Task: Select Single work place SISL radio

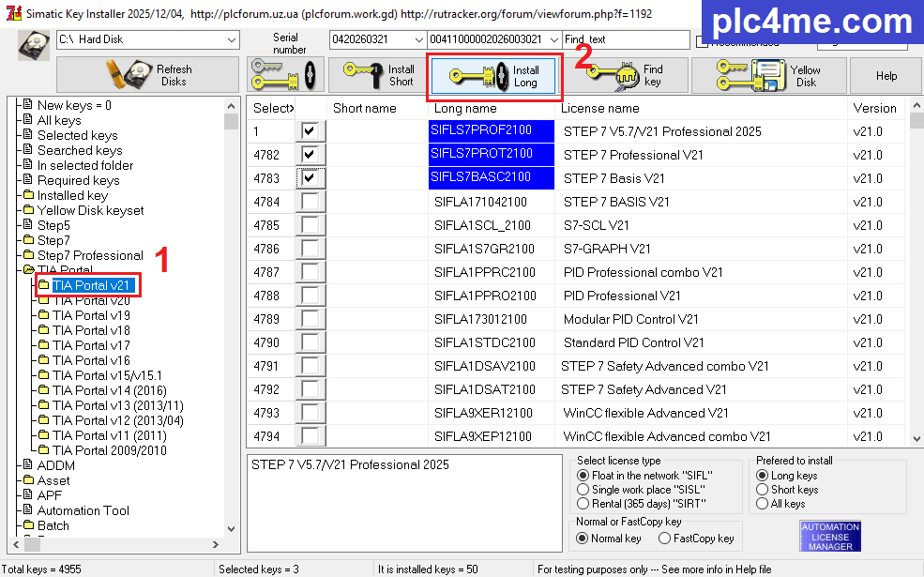Action: pos(583,490)
